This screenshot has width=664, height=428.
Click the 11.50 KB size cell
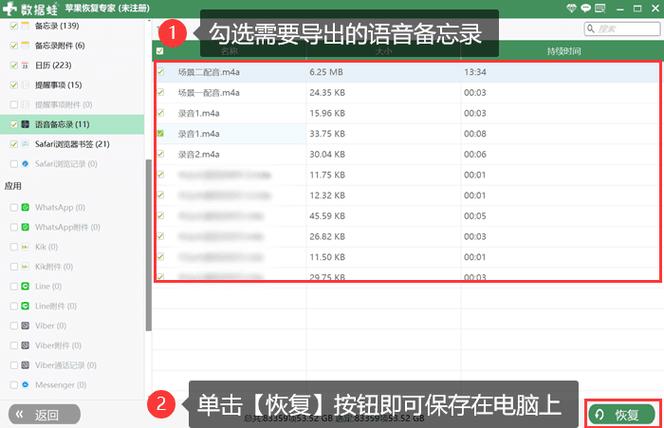coord(327,257)
